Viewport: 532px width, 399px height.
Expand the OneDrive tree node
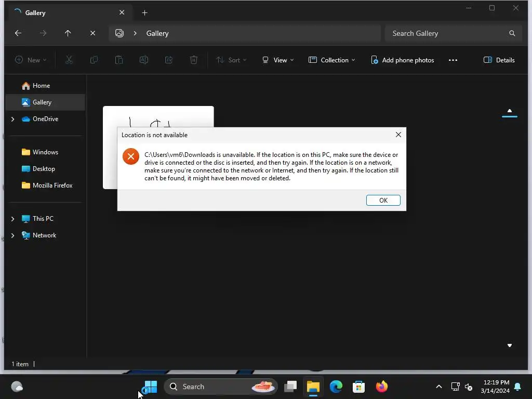pos(13,119)
